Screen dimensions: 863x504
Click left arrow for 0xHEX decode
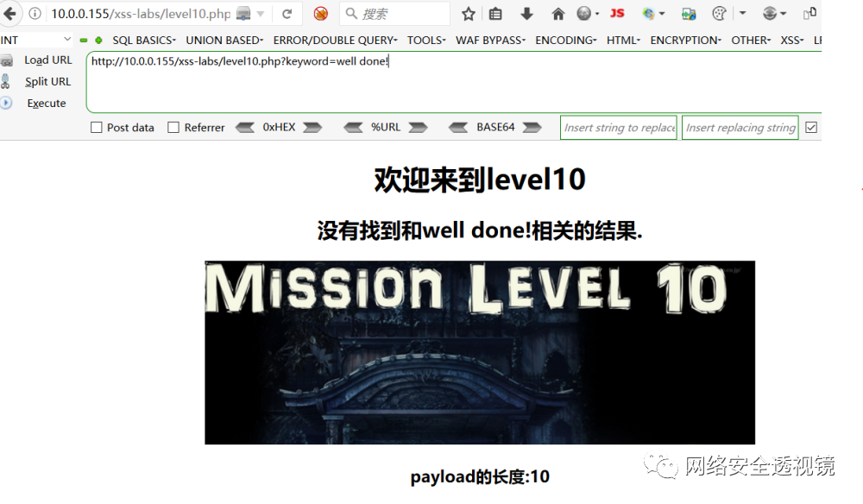click(245, 128)
